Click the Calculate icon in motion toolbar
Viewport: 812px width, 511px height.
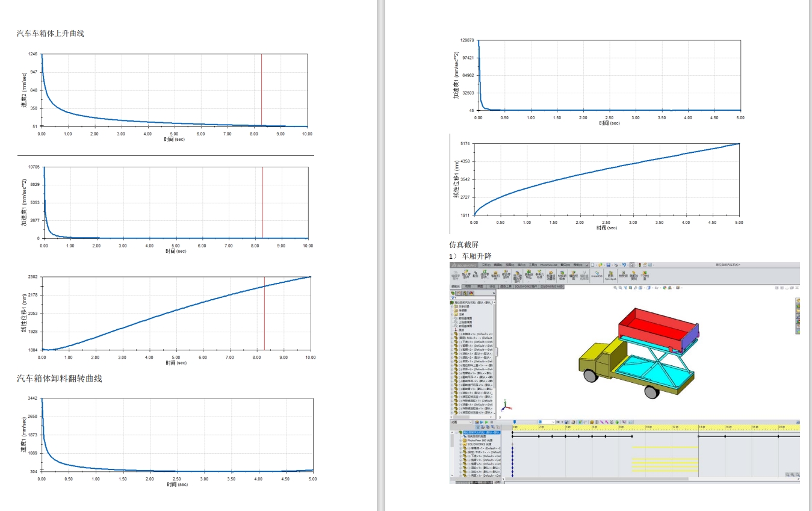click(x=477, y=422)
